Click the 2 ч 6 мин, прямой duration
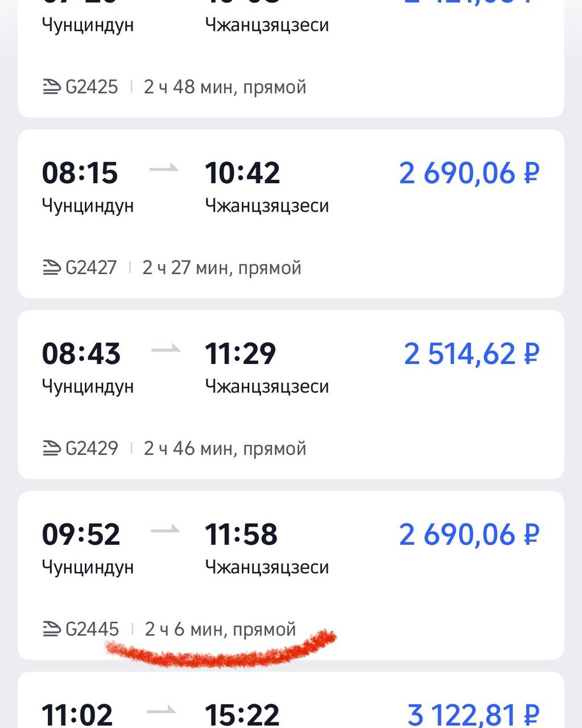The width and height of the screenshot is (582, 728). point(220,629)
